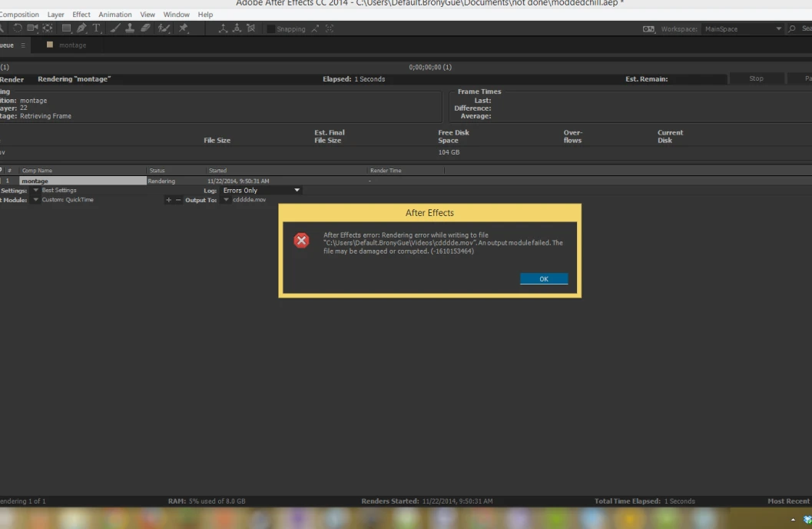Click the cdddde.mov output file link
The width and height of the screenshot is (812, 529).
tap(249, 200)
